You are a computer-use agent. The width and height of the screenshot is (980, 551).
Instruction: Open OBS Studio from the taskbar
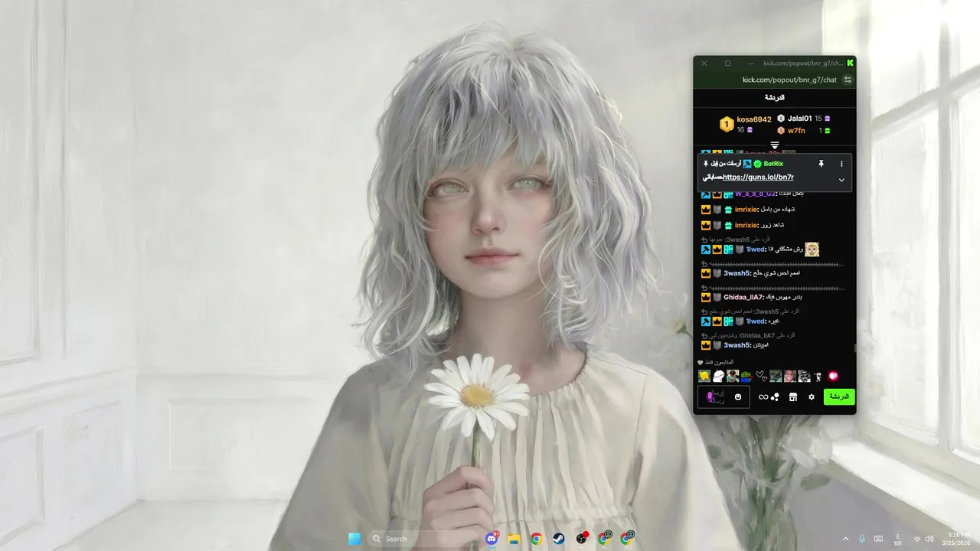(x=582, y=539)
